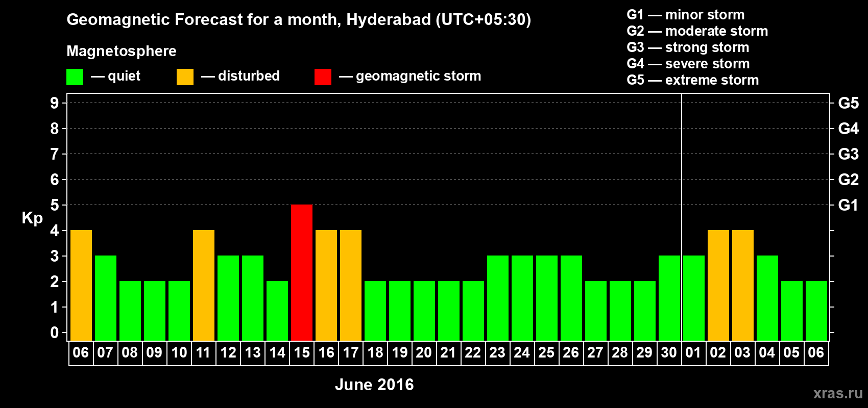Click the green bar above date 14
The image size is (868, 408).
pos(277,311)
